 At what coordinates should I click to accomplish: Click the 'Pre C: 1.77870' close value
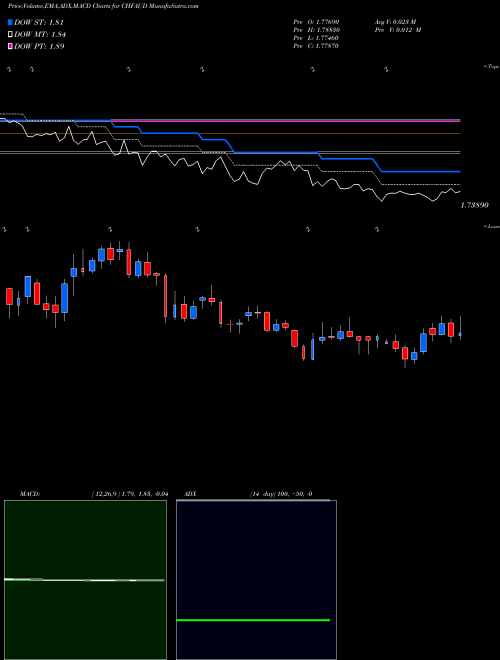[x=316, y=46]
